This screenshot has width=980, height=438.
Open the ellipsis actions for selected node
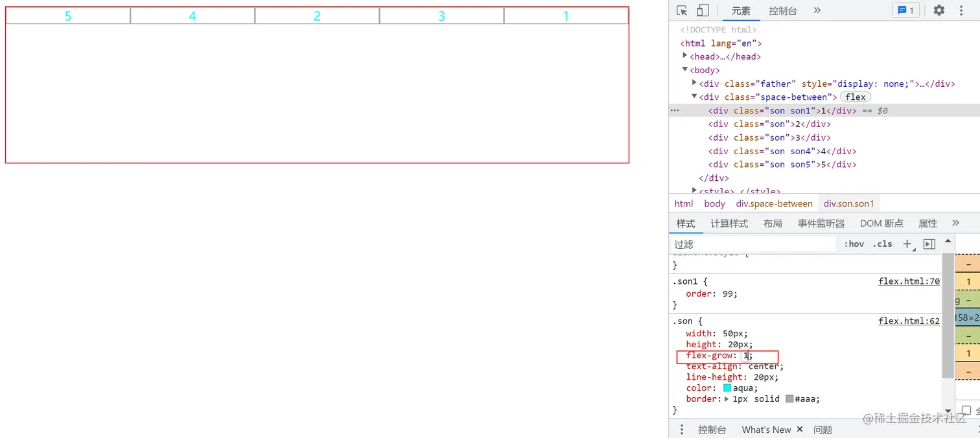pyautogui.click(x=675, y=110)
